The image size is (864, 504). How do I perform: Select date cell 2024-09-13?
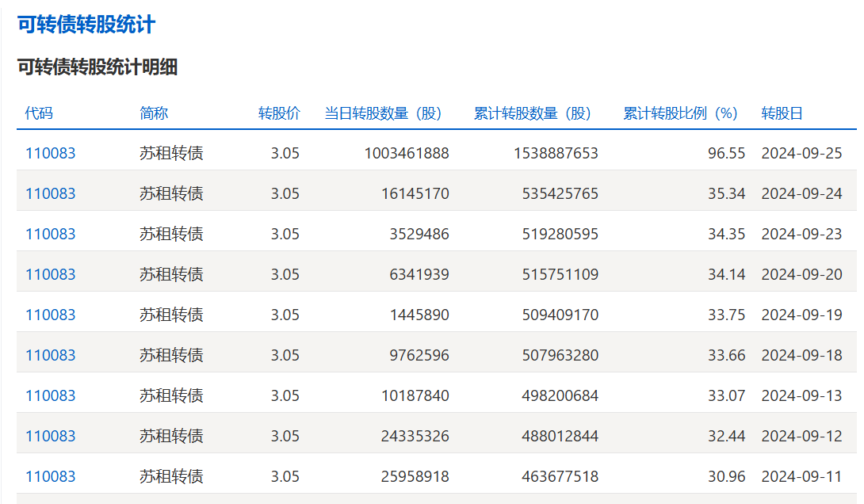click(x=801, y=395)
